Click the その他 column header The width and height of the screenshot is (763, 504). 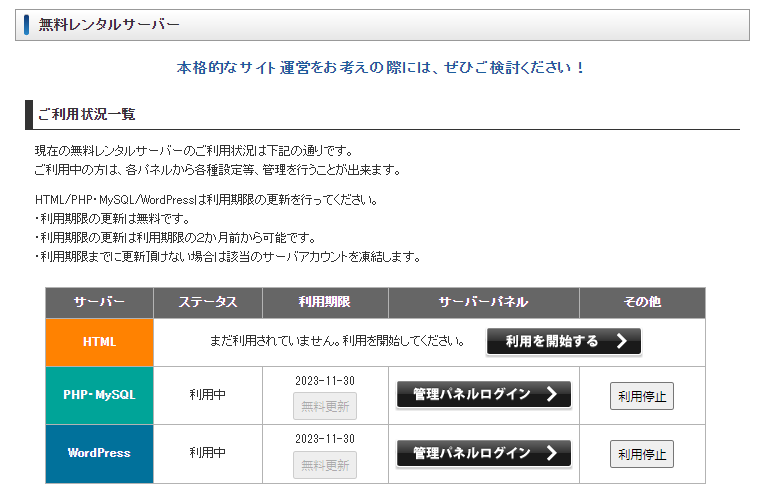(x=641, y=302)
